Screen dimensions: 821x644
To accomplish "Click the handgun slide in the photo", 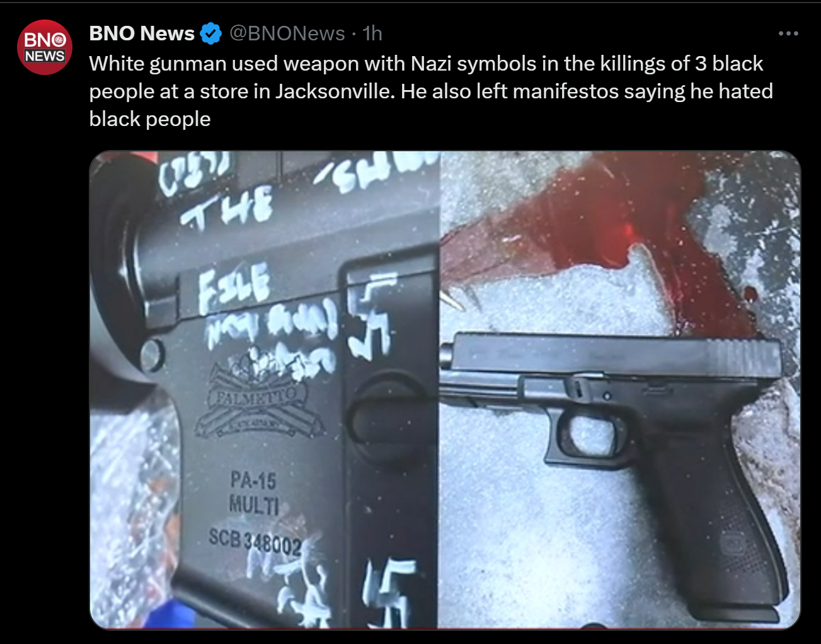I will (611, 355).
